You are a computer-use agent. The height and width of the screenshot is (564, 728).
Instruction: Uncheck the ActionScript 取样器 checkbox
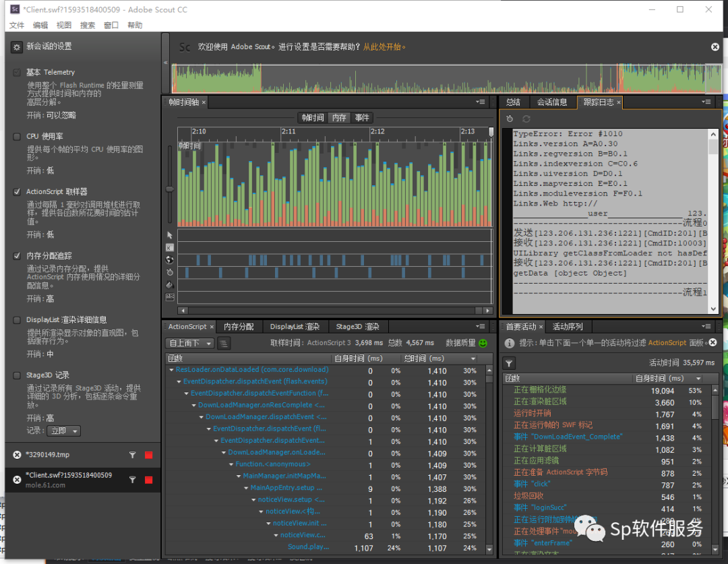pyautogui.click(x=17, y=192)
